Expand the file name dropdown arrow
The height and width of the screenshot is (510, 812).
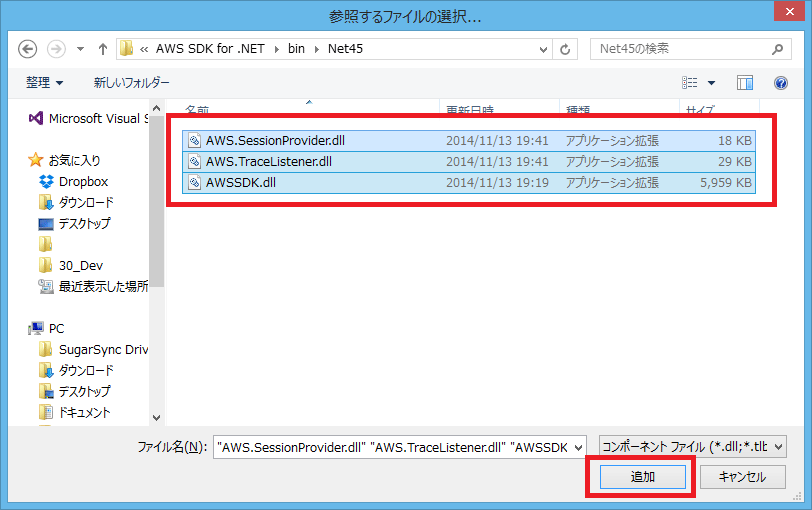coord(578,447)
